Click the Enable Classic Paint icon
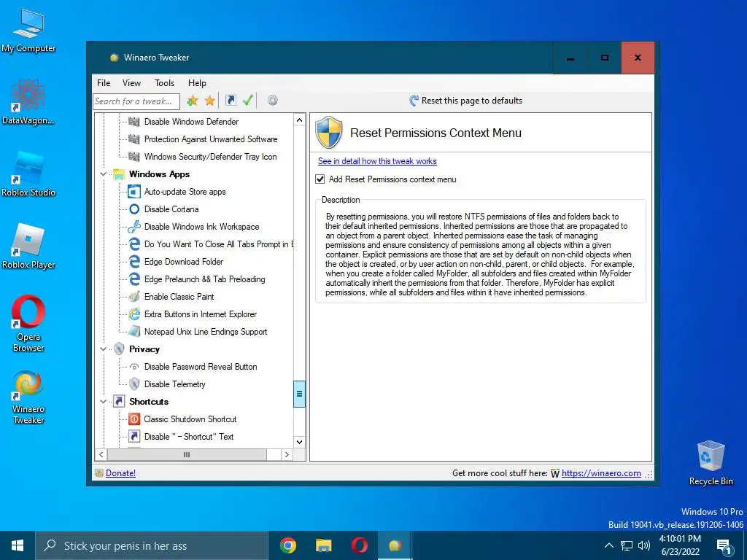Viewport: 747px width, 560px height. (134, 296)
